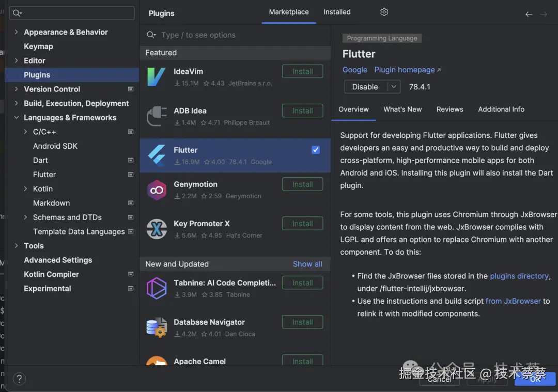Click project-level icon next to C/C++

click(x=131, y=132)
